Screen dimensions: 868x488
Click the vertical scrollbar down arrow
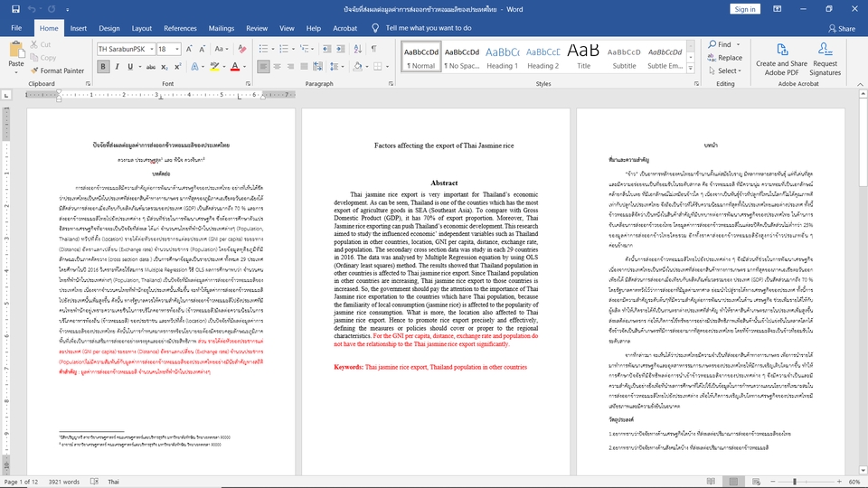863,470
